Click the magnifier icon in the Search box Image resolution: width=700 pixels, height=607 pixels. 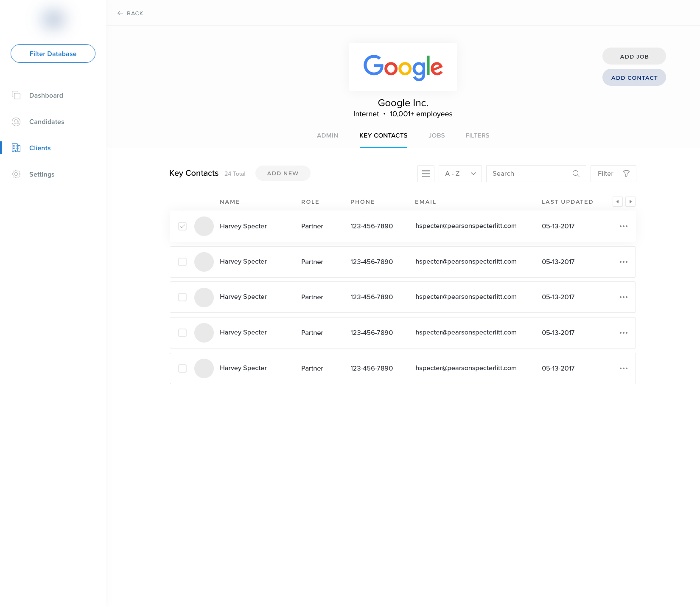pyautogui.click(x=576, y=174)
